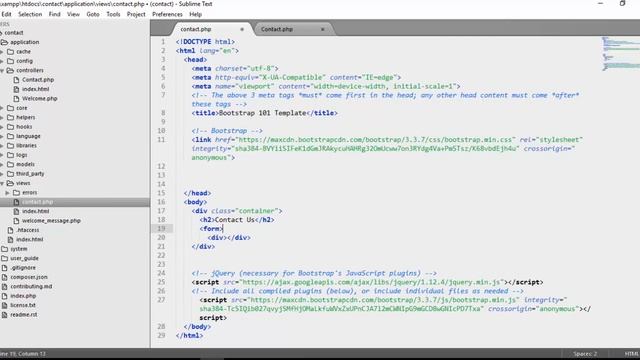This screenshot has height=360, width=640.
Task: Expand the config folder arrow
Action: (2, 61)
